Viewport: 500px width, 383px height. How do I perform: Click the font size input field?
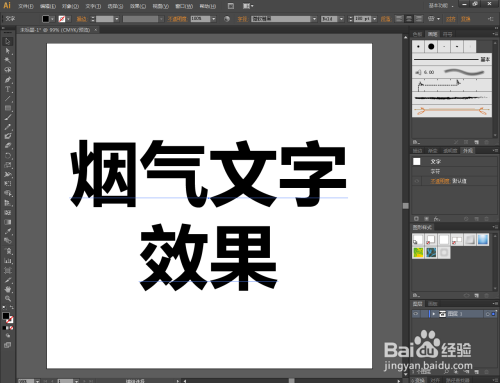pyautogui.click(x=362, y=19)
